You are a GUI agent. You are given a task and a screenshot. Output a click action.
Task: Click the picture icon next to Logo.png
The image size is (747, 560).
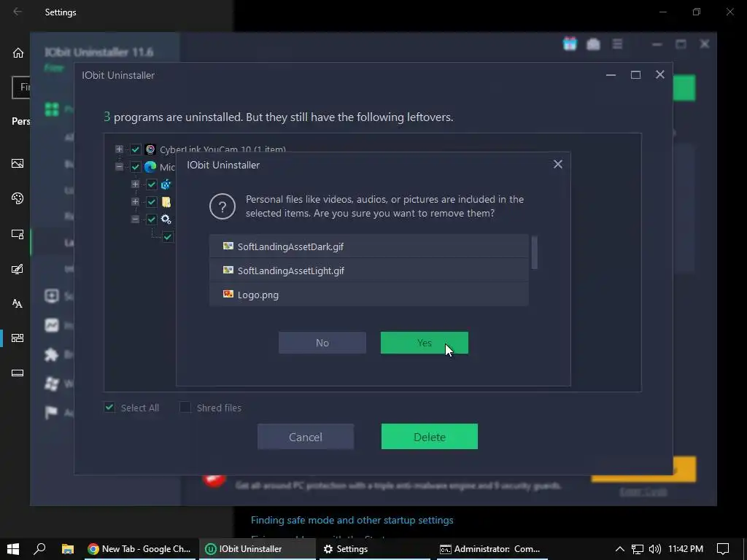(228, 294)
